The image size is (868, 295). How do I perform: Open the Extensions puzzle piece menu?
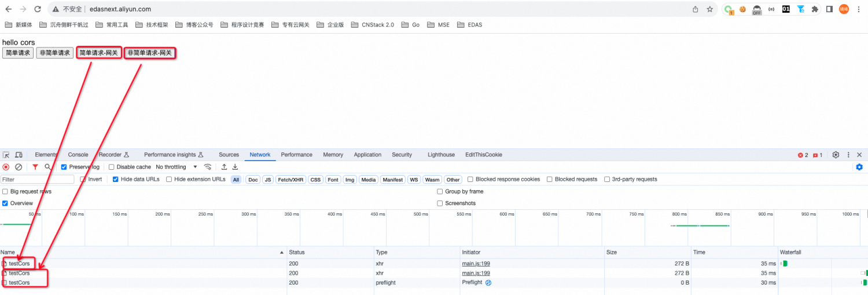pos(815,9)
